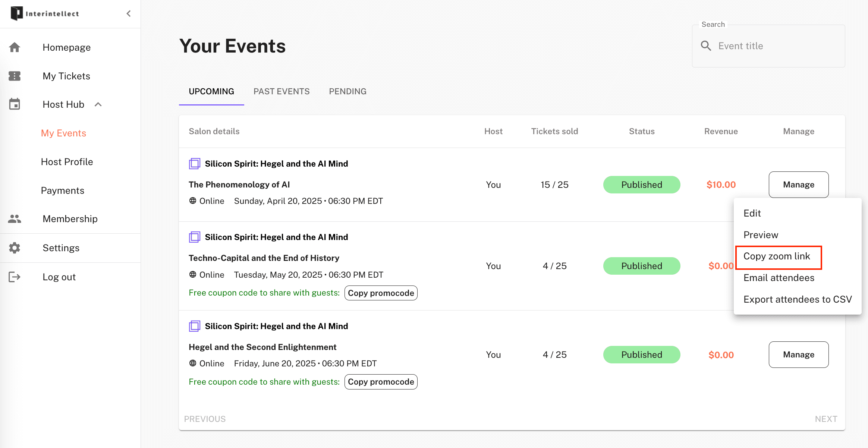The image size is (868, 448).
Task: Click Sunday, April 20, 2025 date text
Action: [x=278, y=201]
